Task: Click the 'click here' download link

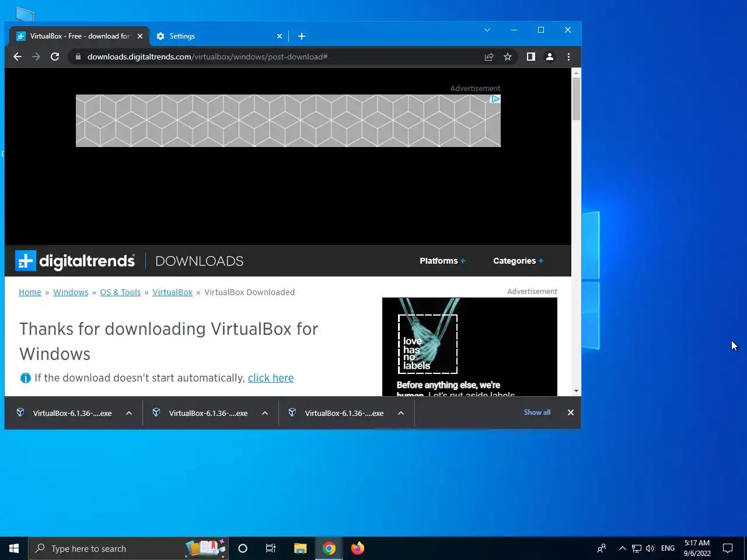Action: click(x=271, y=378)
